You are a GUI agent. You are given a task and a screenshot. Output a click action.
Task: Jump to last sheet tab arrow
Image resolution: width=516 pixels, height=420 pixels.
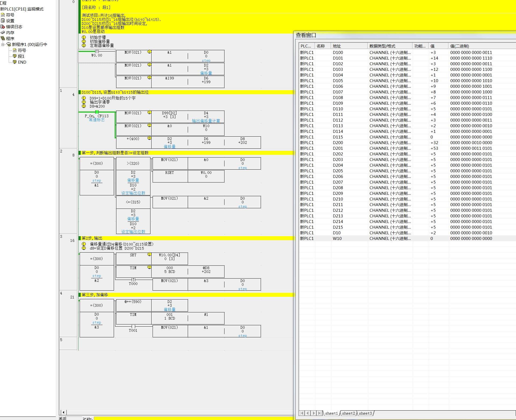click(319, 413)
